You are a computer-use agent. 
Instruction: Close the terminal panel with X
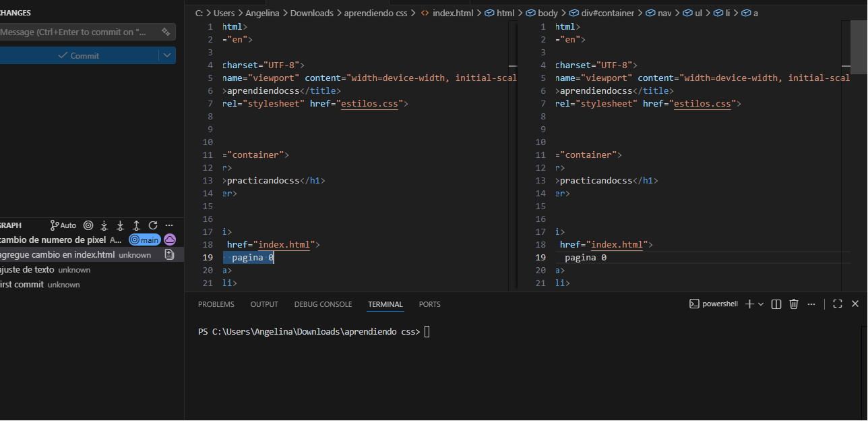pos(855,304)
